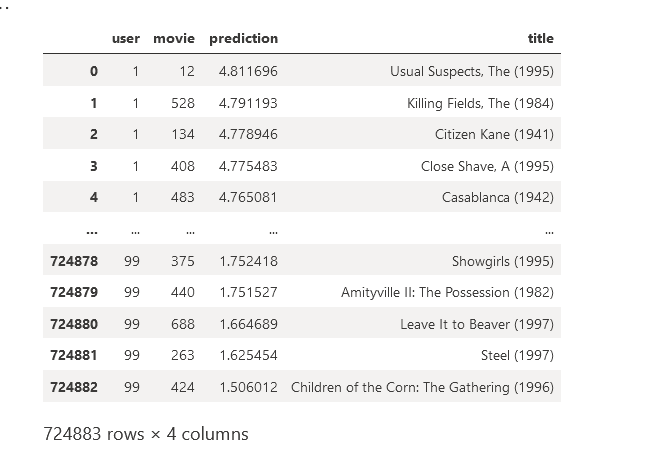Click row index 0 label

pos(94,72)
